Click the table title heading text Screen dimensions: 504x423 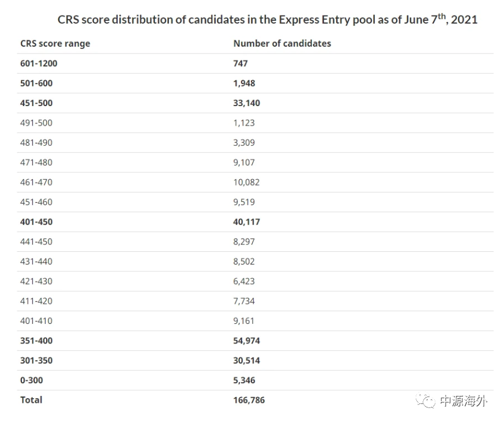coord(268,19)
